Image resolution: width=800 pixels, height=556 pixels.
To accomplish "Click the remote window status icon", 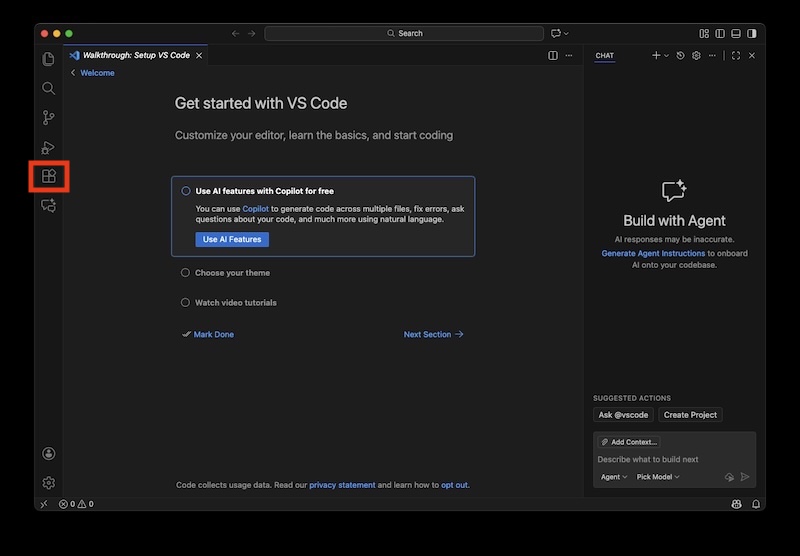I will [44, 504].
